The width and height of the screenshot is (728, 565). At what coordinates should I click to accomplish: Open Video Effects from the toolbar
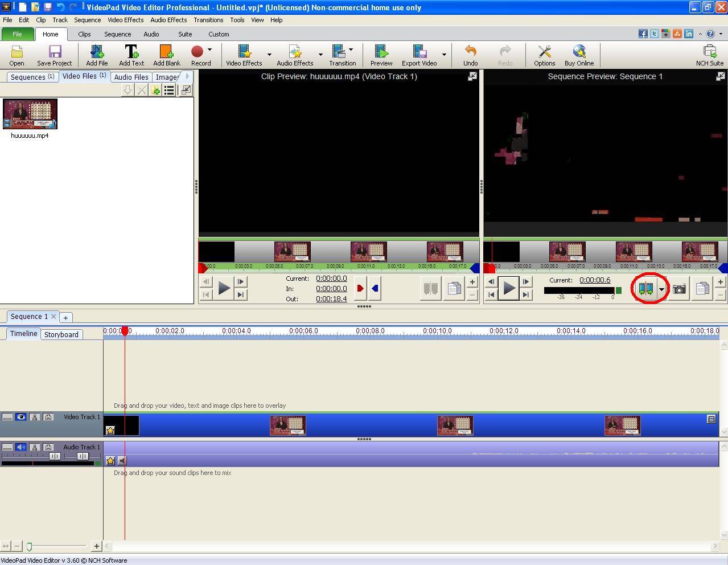click(x=245, y=52)
